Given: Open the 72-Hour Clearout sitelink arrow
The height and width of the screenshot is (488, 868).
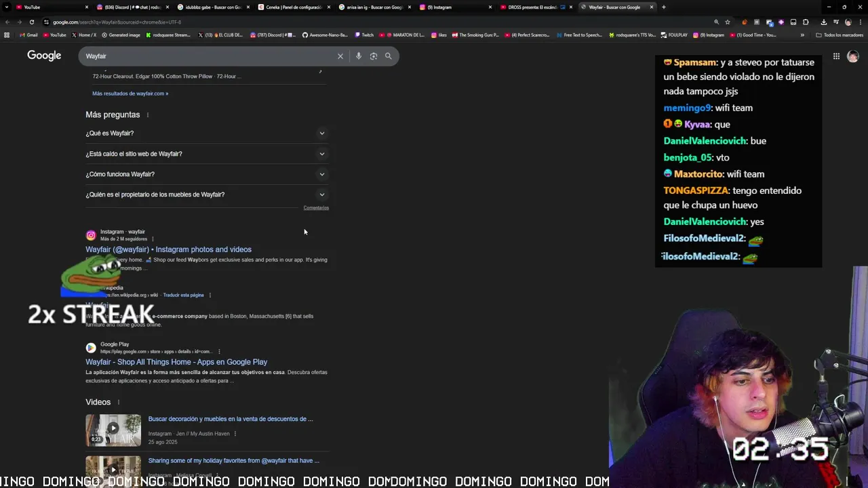Looking at the screenshot, I should pos(320,71).
